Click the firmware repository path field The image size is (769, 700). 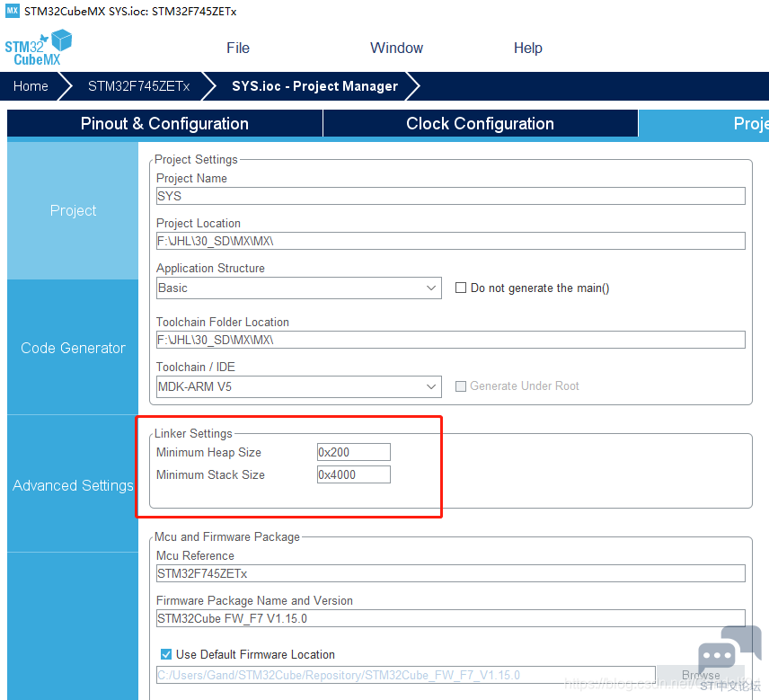[405, 675]
